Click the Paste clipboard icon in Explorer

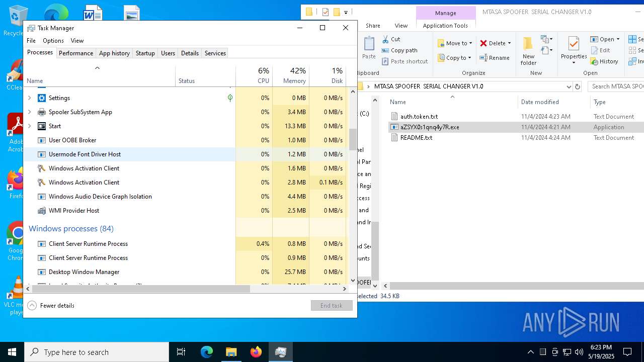pyautogui.click(x=369, y=44)
